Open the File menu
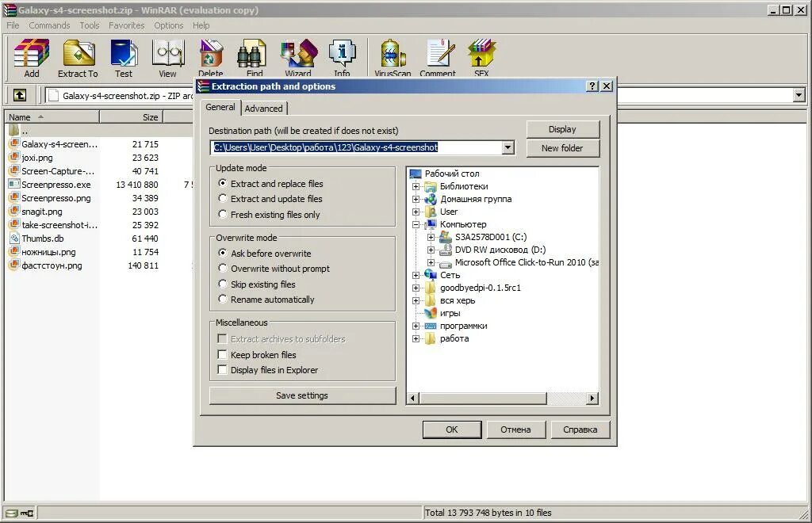The image size is (812, 523). click(x=13, y=25)
